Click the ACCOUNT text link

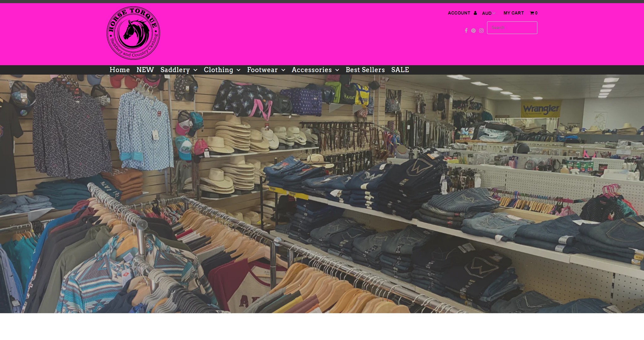[x=459, y=13]
